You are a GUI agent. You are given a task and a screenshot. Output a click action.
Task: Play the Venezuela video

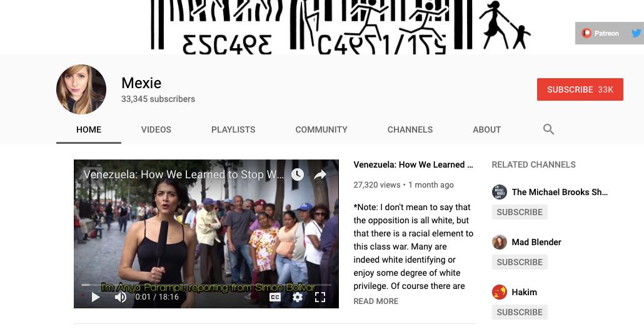point(96,297)
